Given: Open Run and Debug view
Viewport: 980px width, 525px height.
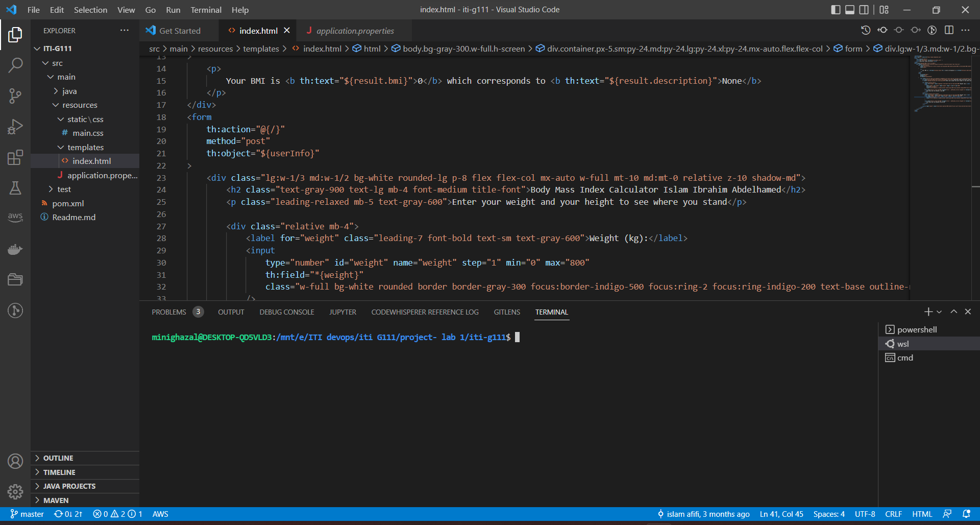Looking at the screenshot, I should (15, 126).
